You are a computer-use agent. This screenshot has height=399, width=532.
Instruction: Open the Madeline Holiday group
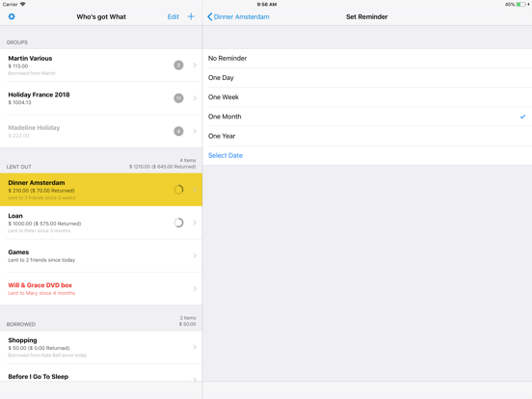[x=101, y=131]
